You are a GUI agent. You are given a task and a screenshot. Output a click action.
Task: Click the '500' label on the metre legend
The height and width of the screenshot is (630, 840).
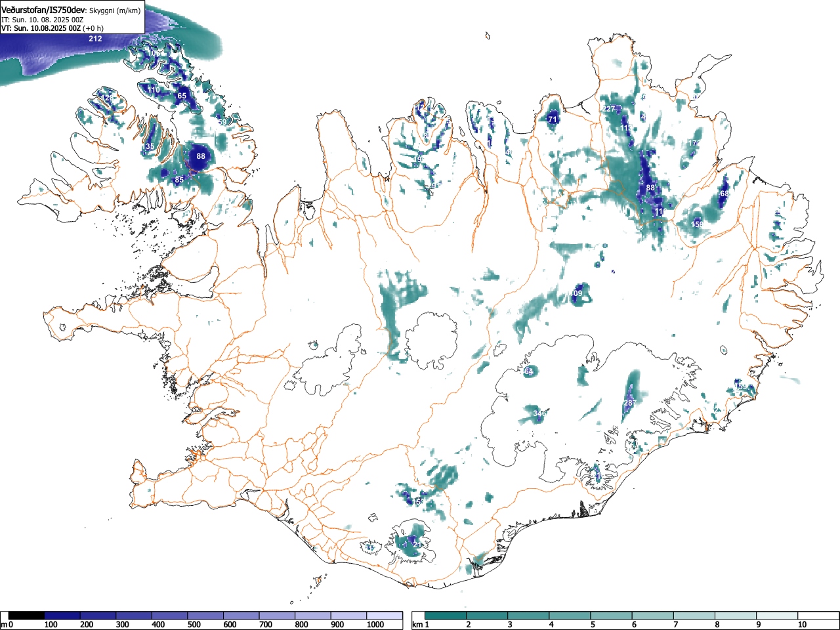(x=194, y=625)
